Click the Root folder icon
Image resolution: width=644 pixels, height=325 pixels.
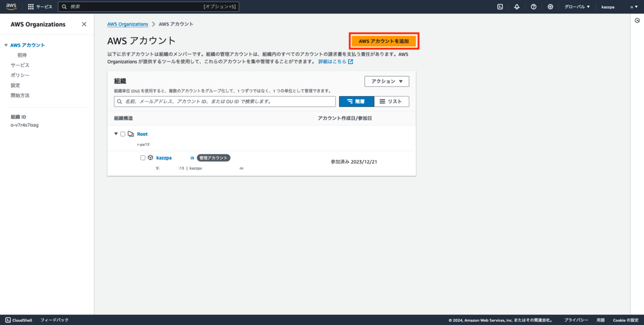tap(130, 134)
